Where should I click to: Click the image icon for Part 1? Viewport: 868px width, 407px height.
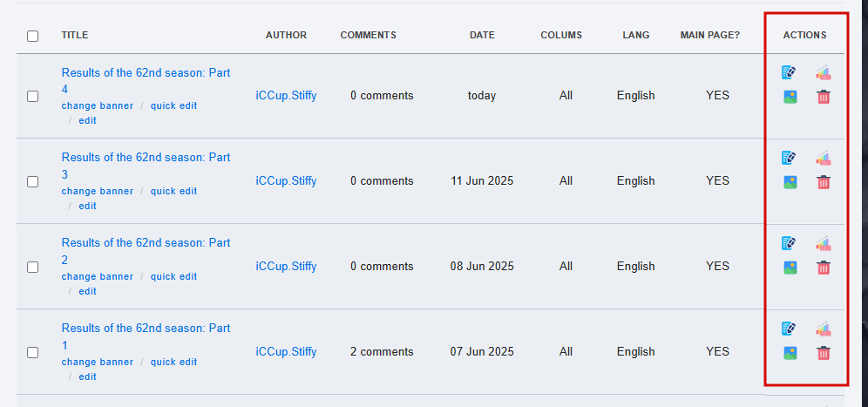pyautogui.click(x=790, y=353)
